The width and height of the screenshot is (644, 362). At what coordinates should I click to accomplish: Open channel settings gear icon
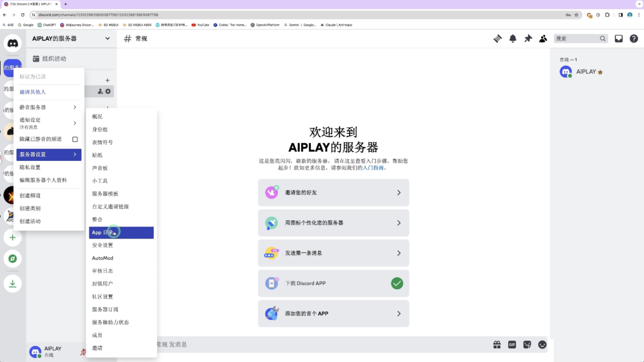[x=108, y=91]
